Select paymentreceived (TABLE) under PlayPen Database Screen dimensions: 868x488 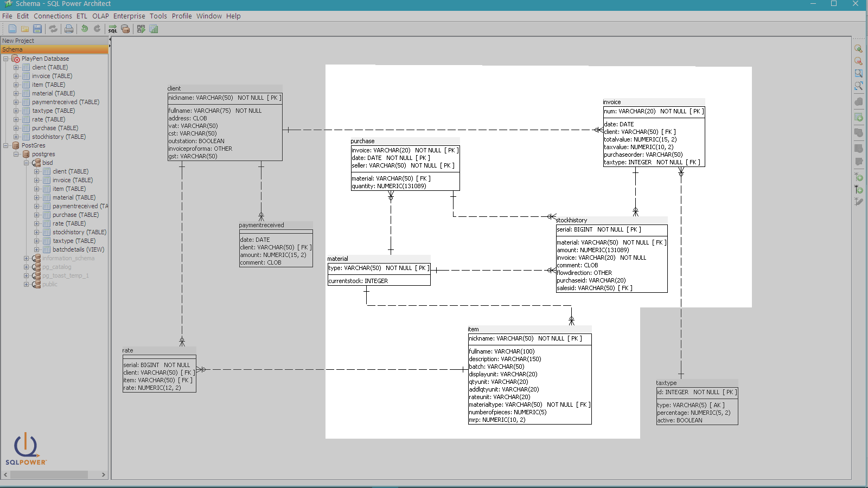(x=66, y=102)
